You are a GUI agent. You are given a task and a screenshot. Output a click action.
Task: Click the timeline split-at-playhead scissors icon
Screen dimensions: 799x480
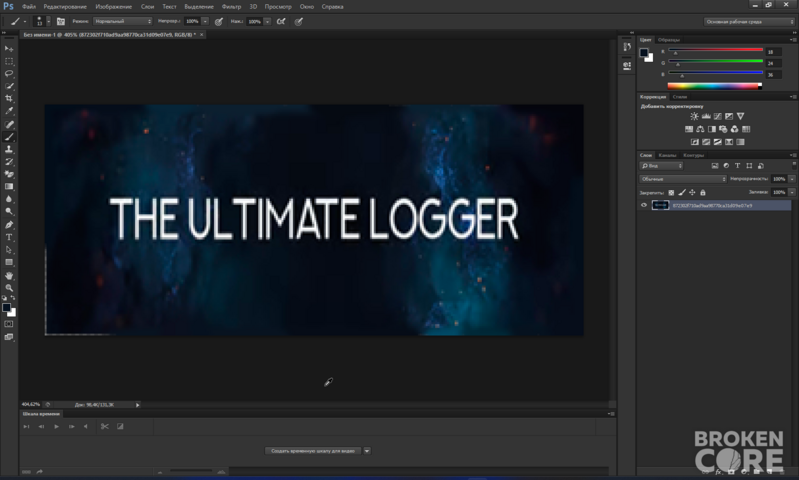[104, 426]
